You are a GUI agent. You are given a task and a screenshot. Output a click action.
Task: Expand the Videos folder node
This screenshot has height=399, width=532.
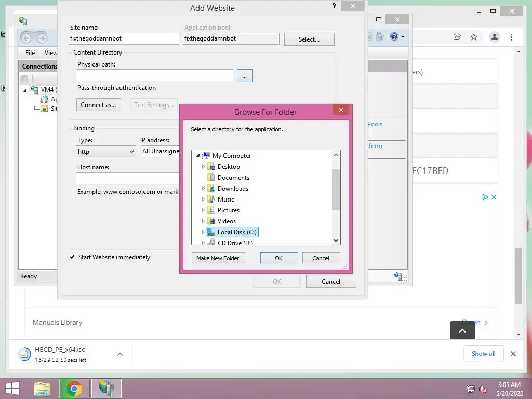(203, 221)
